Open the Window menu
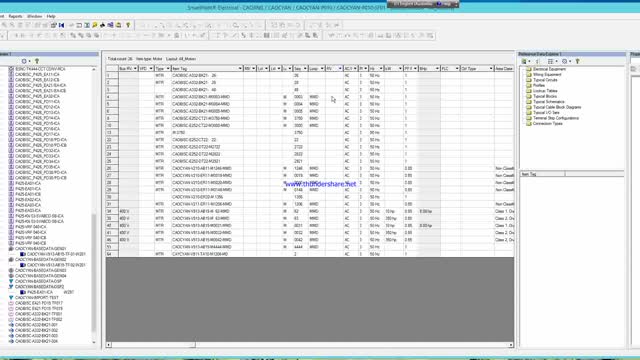This screenshot has width=640, height=360. tap(34, 16)
